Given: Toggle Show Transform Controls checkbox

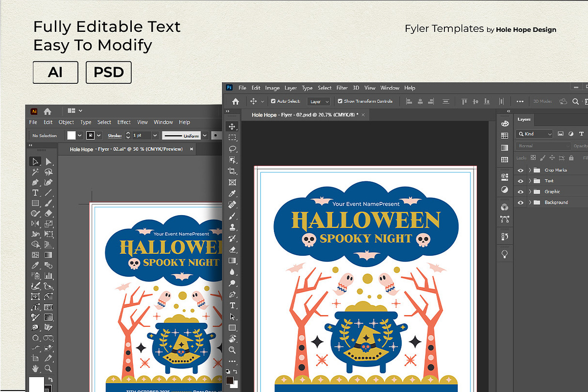Looking at the screenshot, I should (x=341, y=101).
